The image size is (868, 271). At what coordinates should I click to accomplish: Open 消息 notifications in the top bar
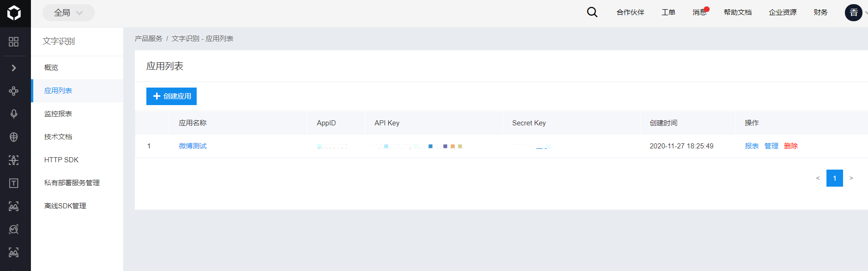click(x=699, y=12)
